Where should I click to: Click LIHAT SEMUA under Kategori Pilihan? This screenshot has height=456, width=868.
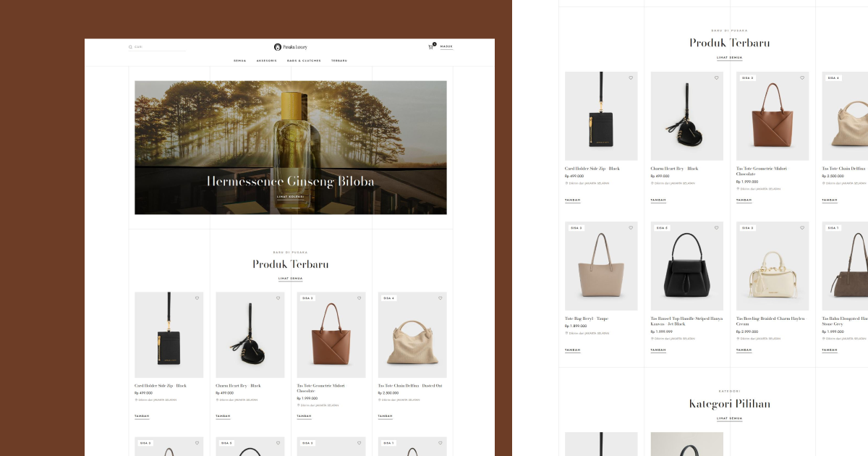pos(729,418)
